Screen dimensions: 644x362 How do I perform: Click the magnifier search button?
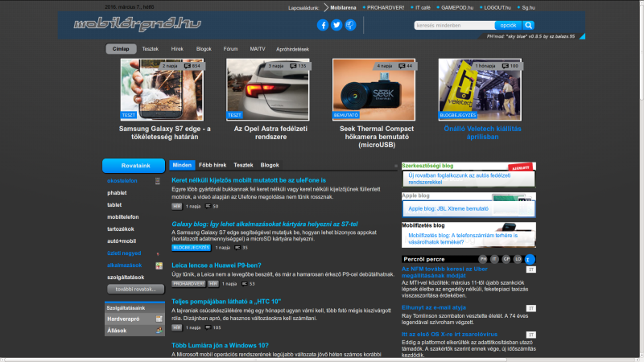click(x=529, y=25)
